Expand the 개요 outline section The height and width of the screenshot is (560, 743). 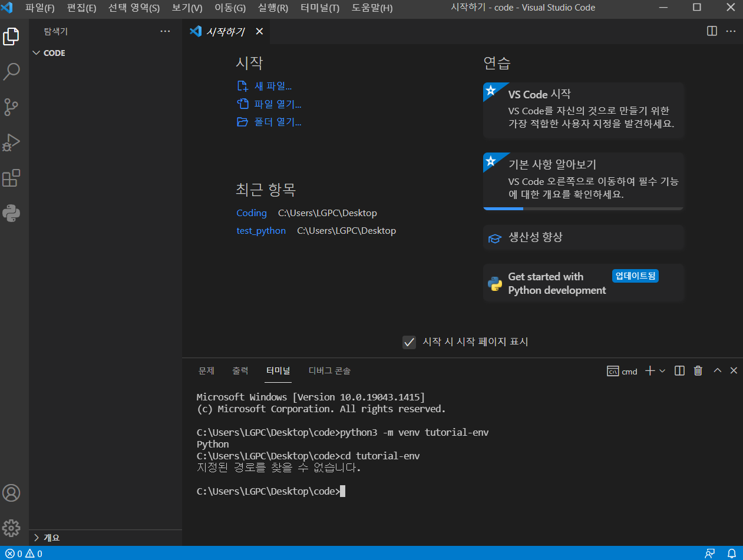[x=105, y=538]
